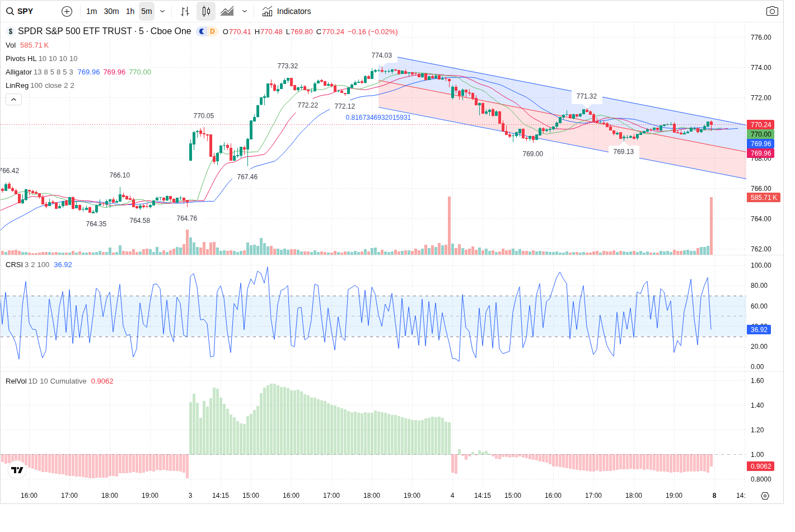Click the add symbol plus icon

(x=67, y=11)
